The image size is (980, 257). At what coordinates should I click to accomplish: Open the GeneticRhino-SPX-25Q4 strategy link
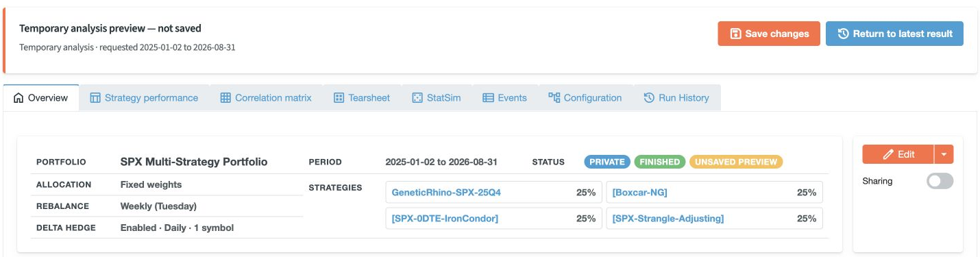tap(446, 193)
